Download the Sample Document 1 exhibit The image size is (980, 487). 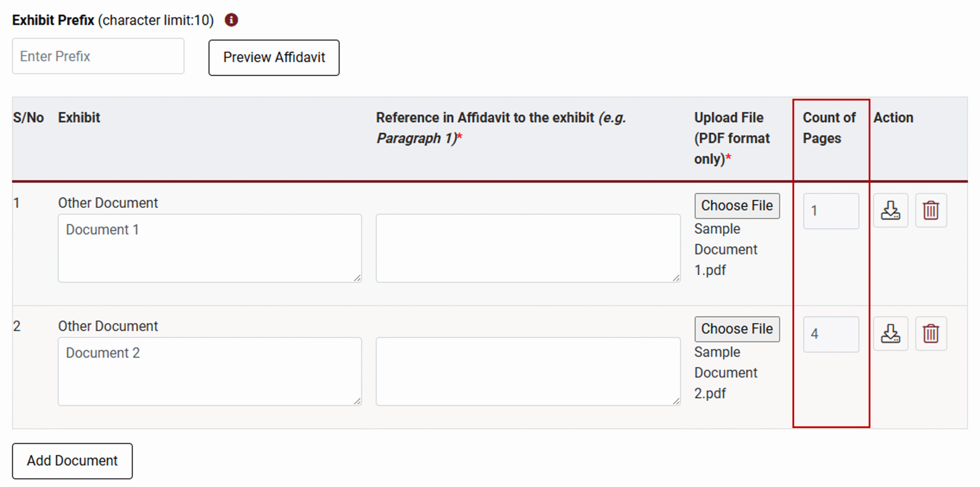[890, 210]
